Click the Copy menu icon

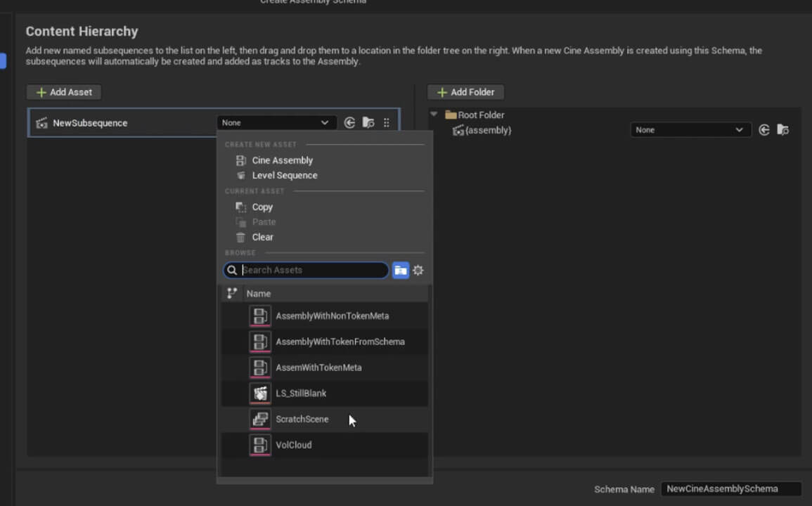click(241, 207)
